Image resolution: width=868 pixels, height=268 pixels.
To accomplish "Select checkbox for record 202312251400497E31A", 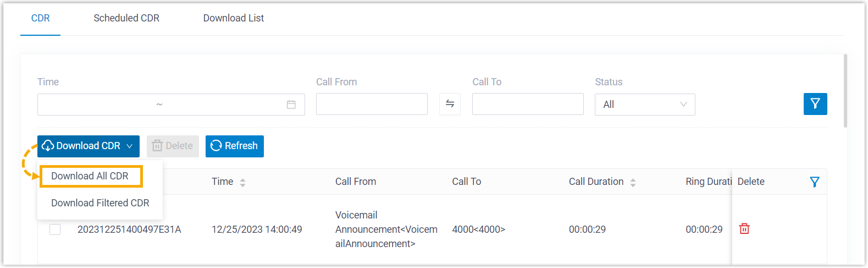I will pos(55,229).
